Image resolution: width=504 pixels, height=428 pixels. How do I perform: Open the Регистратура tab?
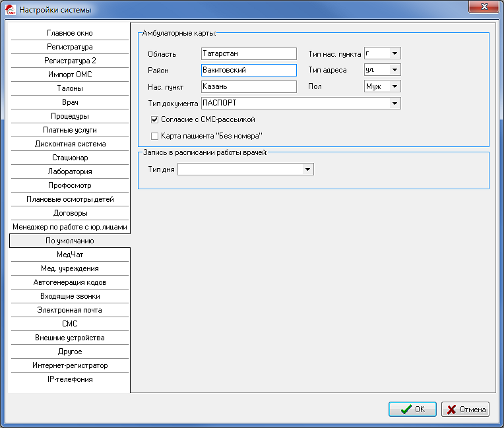tap(70, 47)
